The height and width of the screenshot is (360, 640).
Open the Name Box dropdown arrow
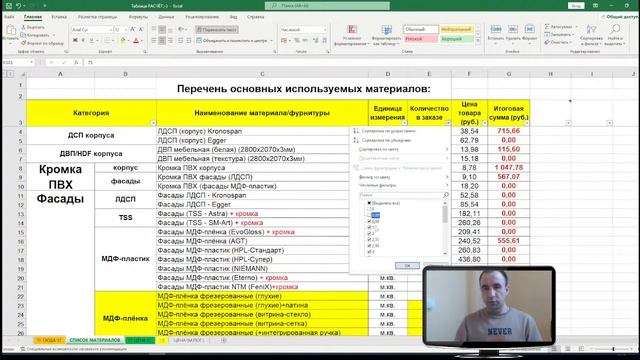click(31, 62)
